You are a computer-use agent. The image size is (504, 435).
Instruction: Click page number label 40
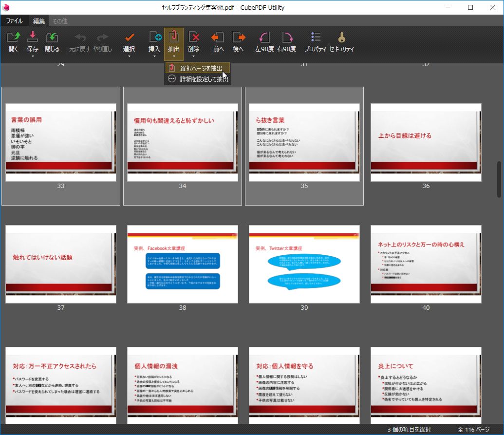[x=426, y=308]
